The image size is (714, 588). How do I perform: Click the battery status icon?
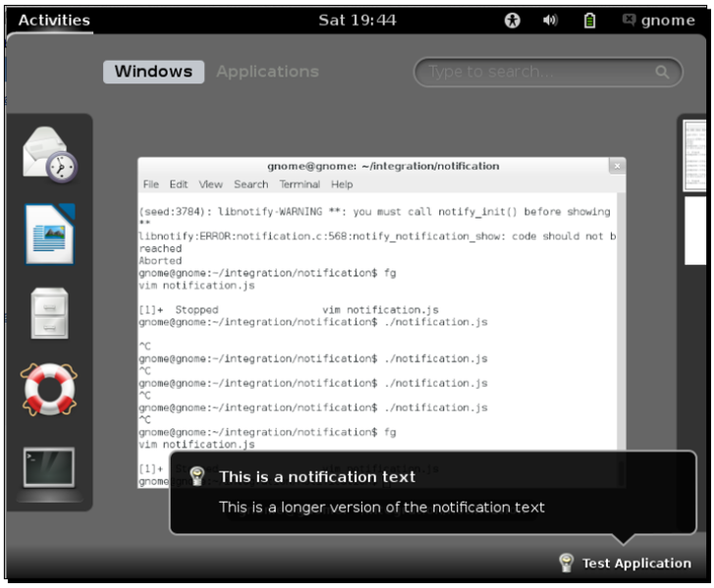tap(590, 20)
